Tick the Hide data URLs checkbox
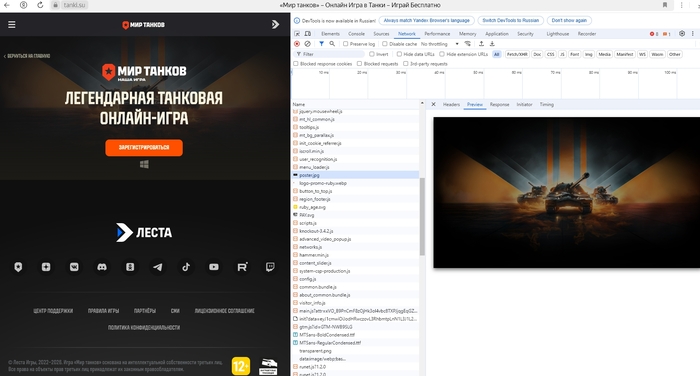The height and width of the screenshot is (376, 700). [x=399, y=54]
